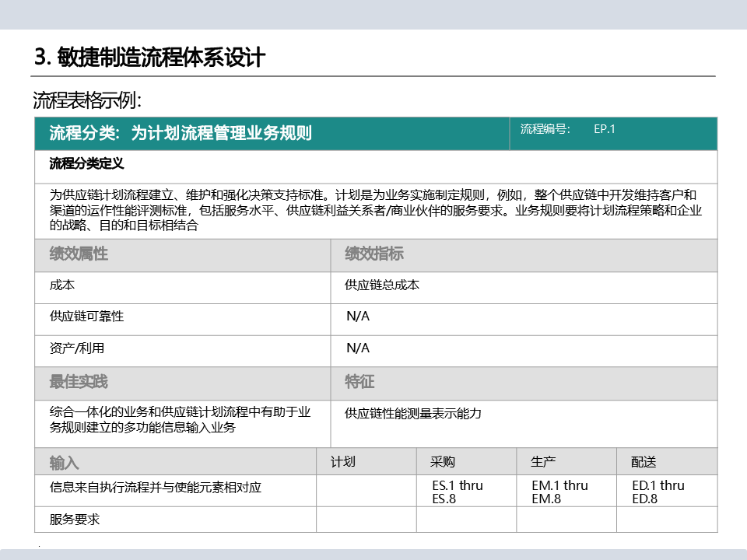Select the process number EP.1
Screen dimensions: 747x560
pos(605,129)
